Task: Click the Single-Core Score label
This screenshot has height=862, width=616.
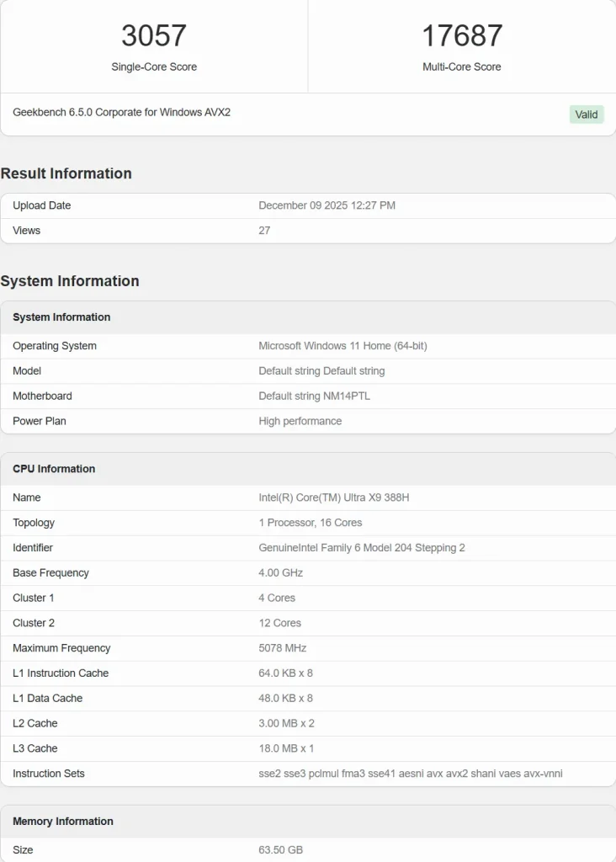Action: coord(154,67)
